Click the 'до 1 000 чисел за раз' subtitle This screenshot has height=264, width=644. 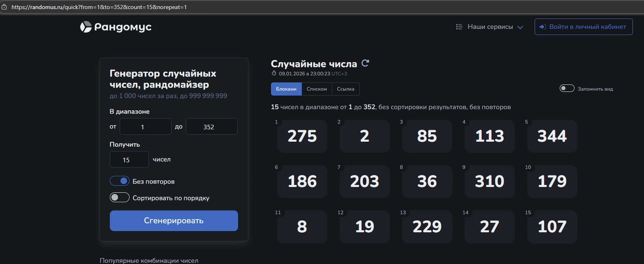coord(168,96)
